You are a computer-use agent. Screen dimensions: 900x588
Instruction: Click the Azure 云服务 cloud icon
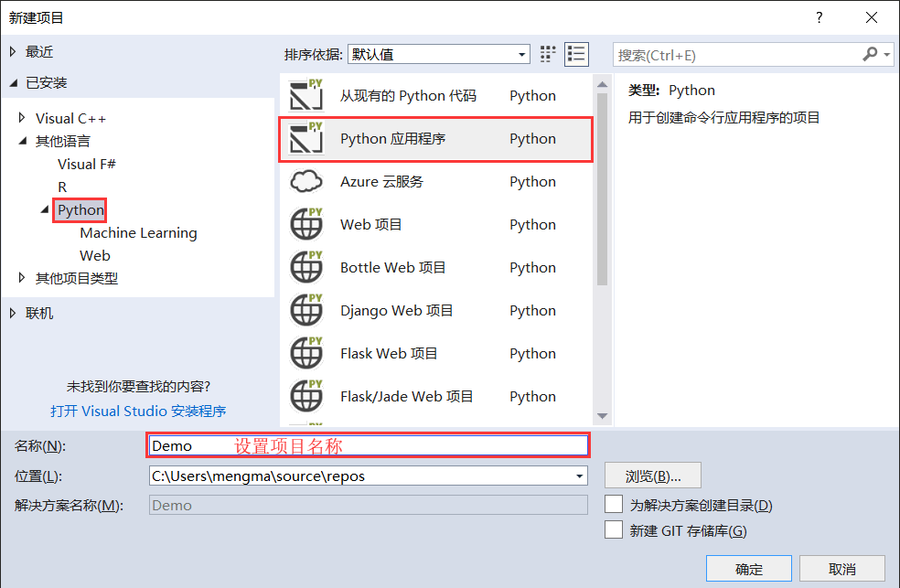(306, 181)
